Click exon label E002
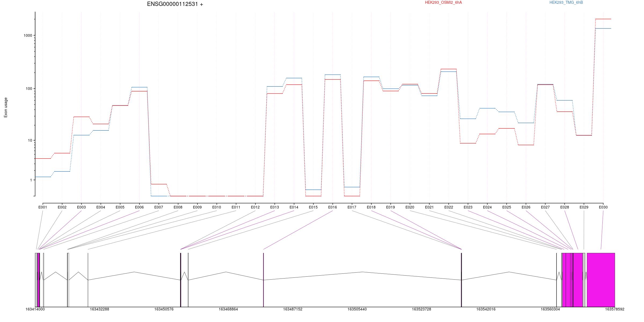 (x=62, y=207)
